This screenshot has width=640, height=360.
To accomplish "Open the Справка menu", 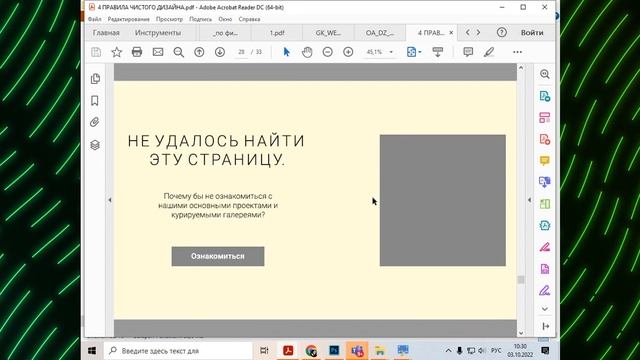I will [249, 19].
